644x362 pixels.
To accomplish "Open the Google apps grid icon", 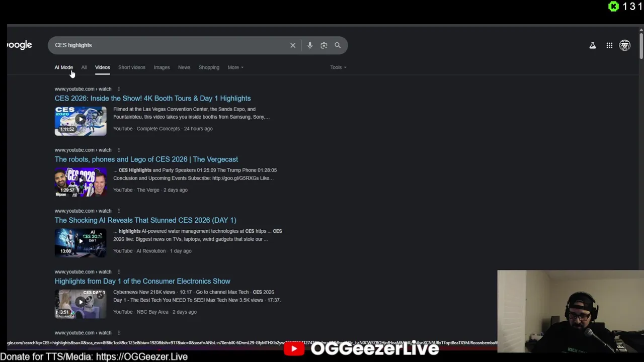I will point(609,45).
